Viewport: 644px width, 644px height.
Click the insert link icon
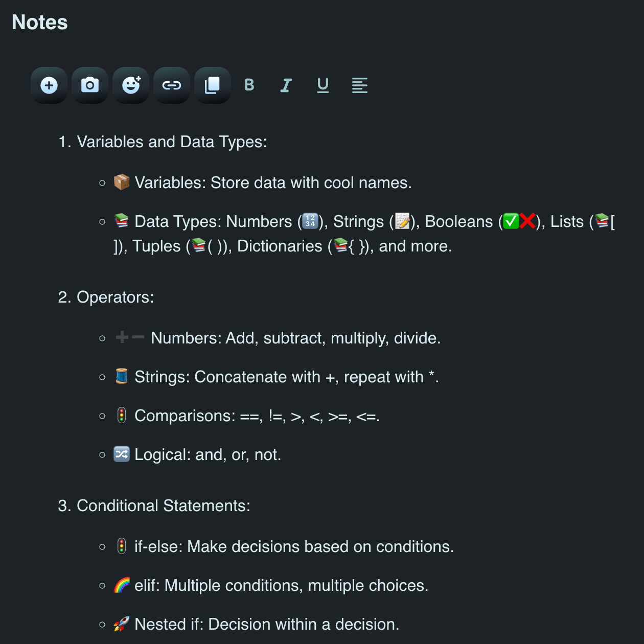172,85
